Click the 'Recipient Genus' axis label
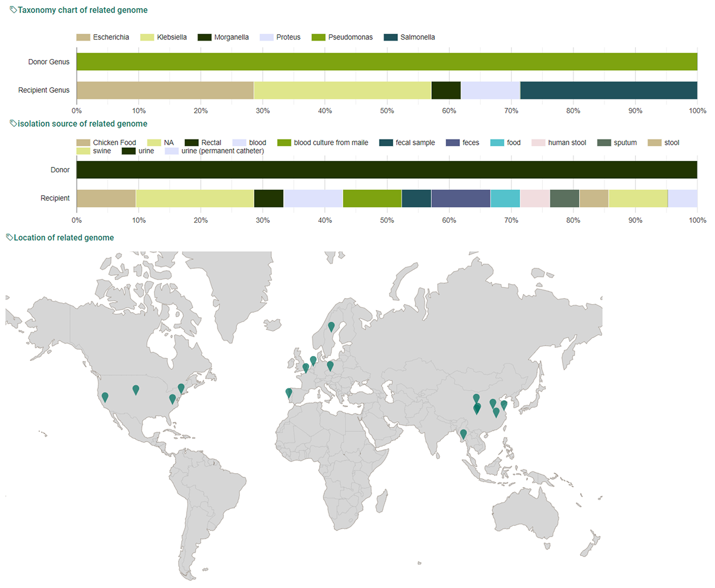The image size is (715, 588). (44, 90)
